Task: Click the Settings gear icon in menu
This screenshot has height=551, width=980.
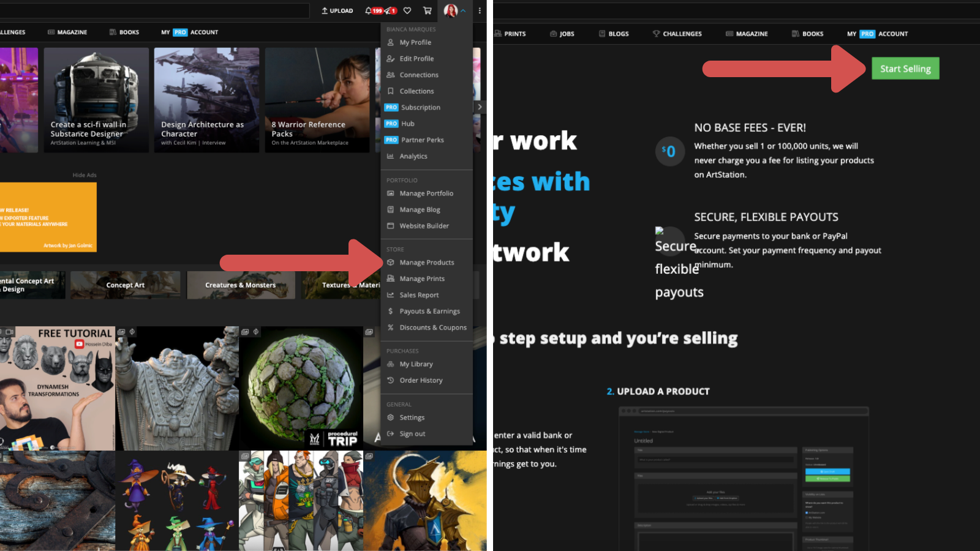Action: 390,418
